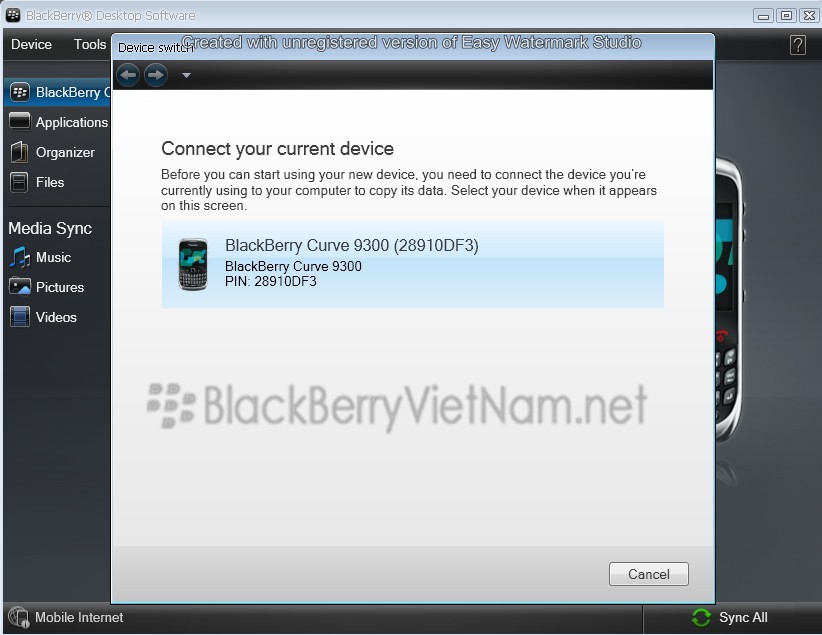Minimize the BlackBerry Desktop Software window

(x=763, y=16)
